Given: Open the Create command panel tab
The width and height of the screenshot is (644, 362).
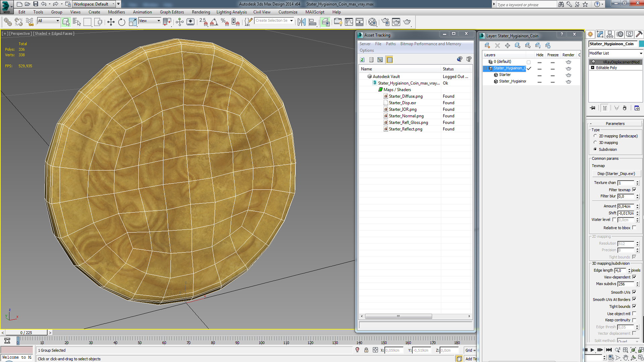Looking at the screenshot, I should tap(590, 34).
